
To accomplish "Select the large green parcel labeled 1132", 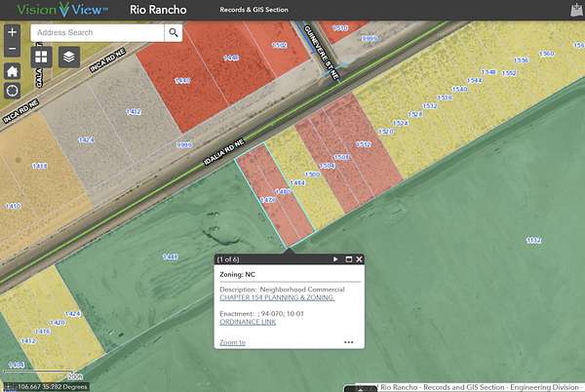I will pyautogui.click(x=532, y=240).
